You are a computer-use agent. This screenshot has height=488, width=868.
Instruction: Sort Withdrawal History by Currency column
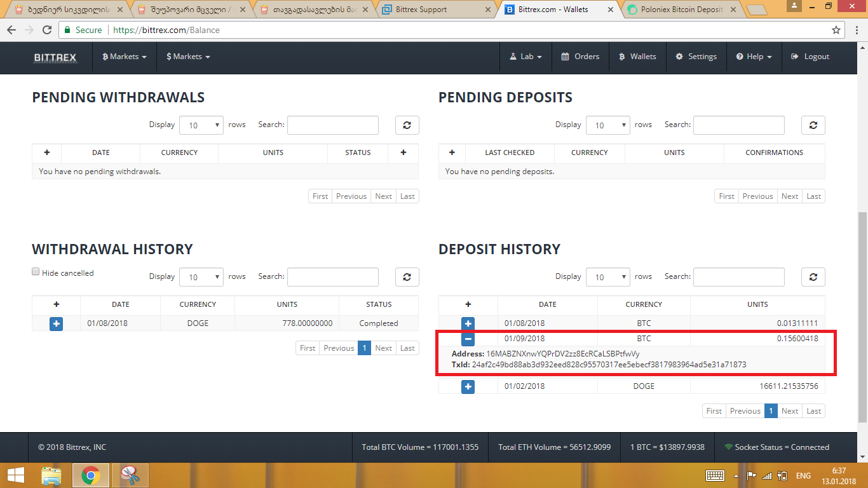click(x=198, y=304)
